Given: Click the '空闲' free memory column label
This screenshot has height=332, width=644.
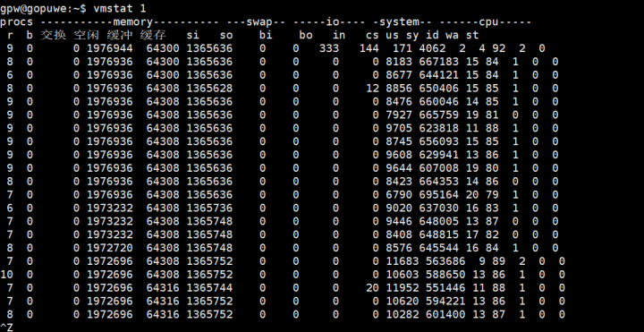Looking at the screenshot, I should pos(86,35).
